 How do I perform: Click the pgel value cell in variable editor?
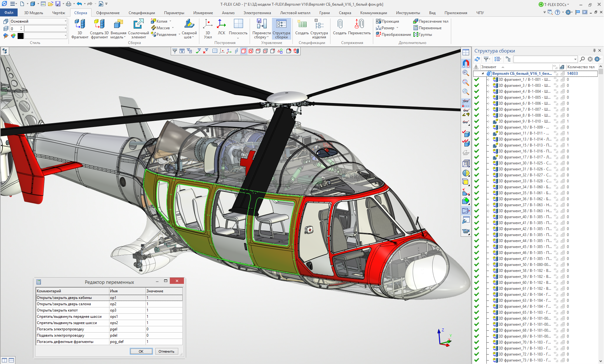(164, 329)
